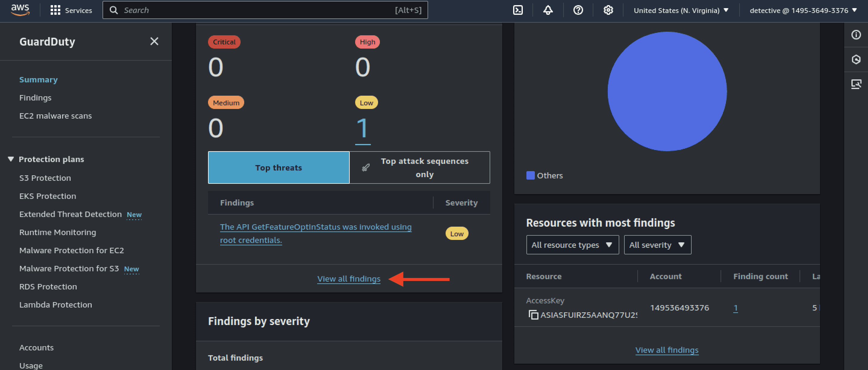Screen dimensions: 868x370
Task: Click the search magnifier icon
Action: (114, 10)
